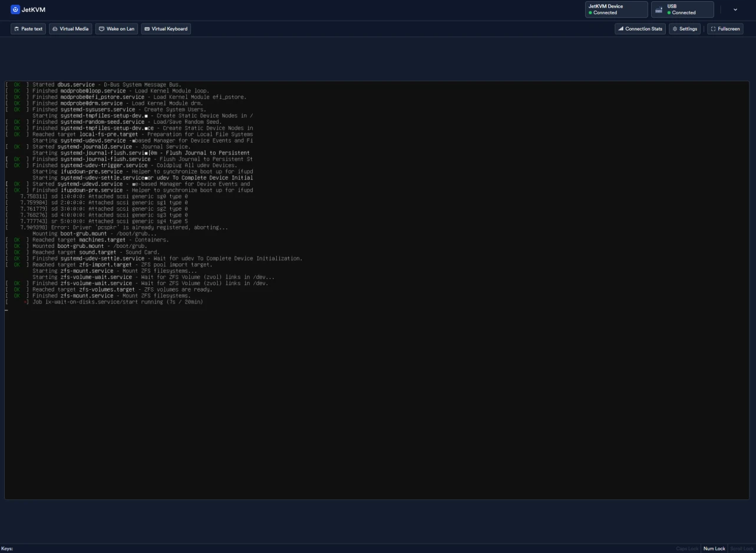
Task: Click the 'Reached target sound.target - Sound Card' line
Action: (82, 252)
